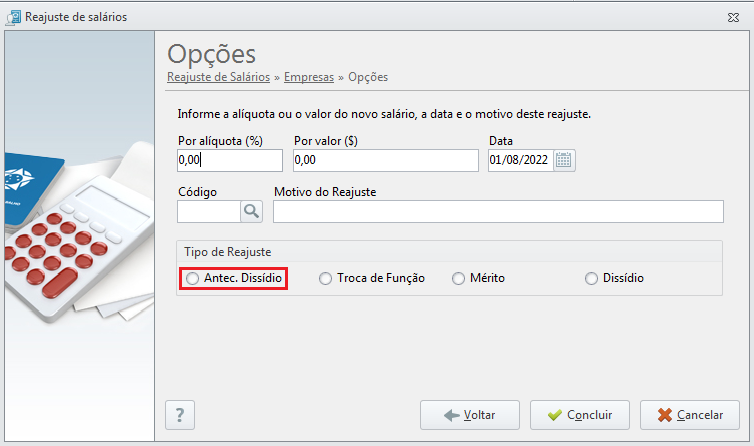Viewport: 754px width, 446px height.
Task: Select the Dissídio radio button
Action: pyautogui.click(x=591, y=279)
